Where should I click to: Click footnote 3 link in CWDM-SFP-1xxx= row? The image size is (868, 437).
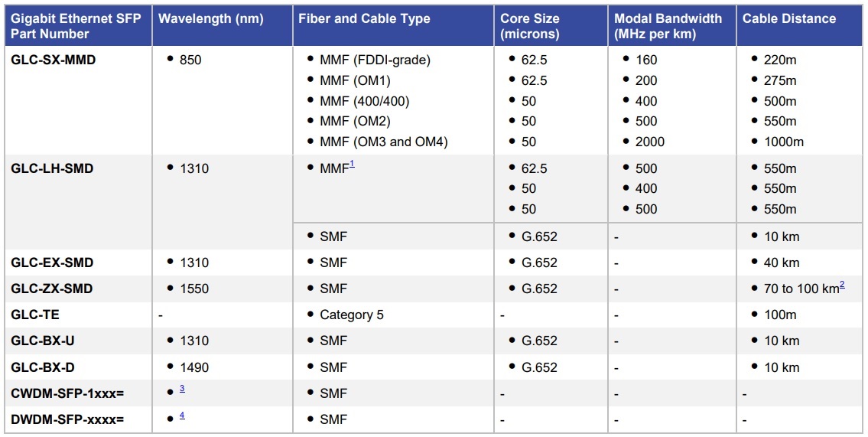(182, 389)
